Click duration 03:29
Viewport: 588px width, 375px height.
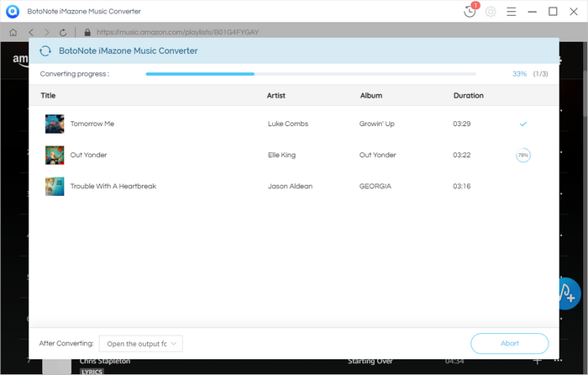pos(462,124)
